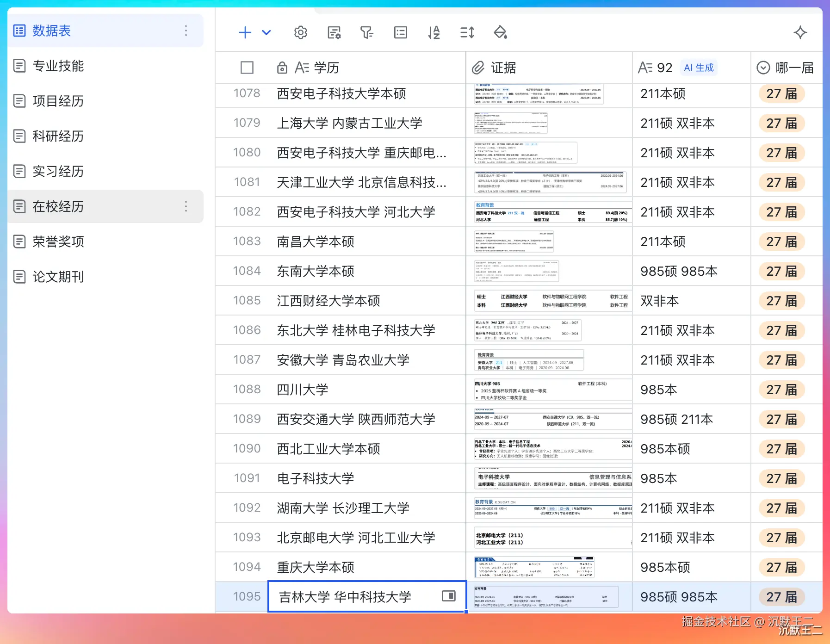Click 985本 cell in row 1088
Viewport: 830px width, 644px height.
(x=692, y=390)
